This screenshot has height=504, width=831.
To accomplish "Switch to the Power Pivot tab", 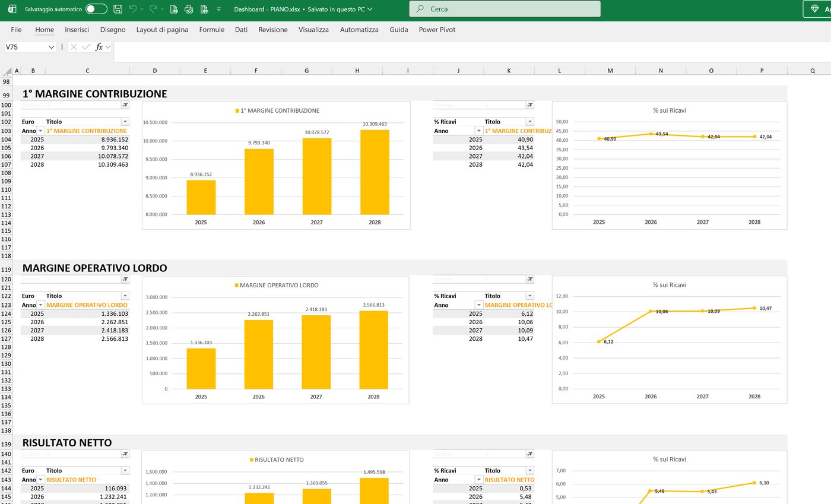I will coord(437,30).
